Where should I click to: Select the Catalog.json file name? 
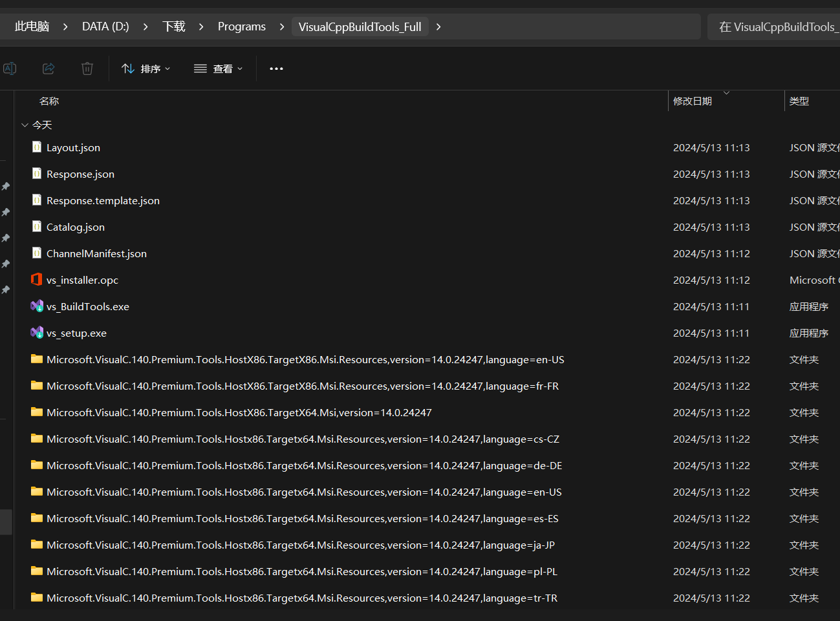click(x=75, y=227)
